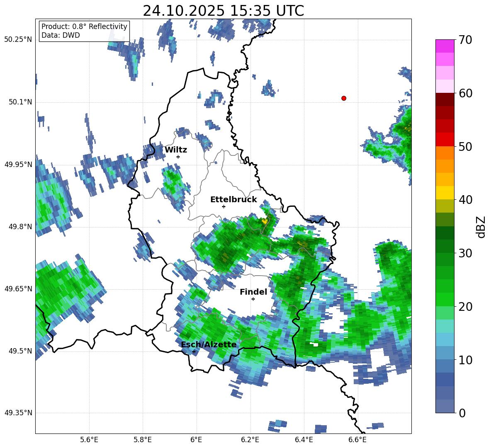Click the Product: 0.8° Reflectivity text

pyautogui.click(x=84, y=27)
